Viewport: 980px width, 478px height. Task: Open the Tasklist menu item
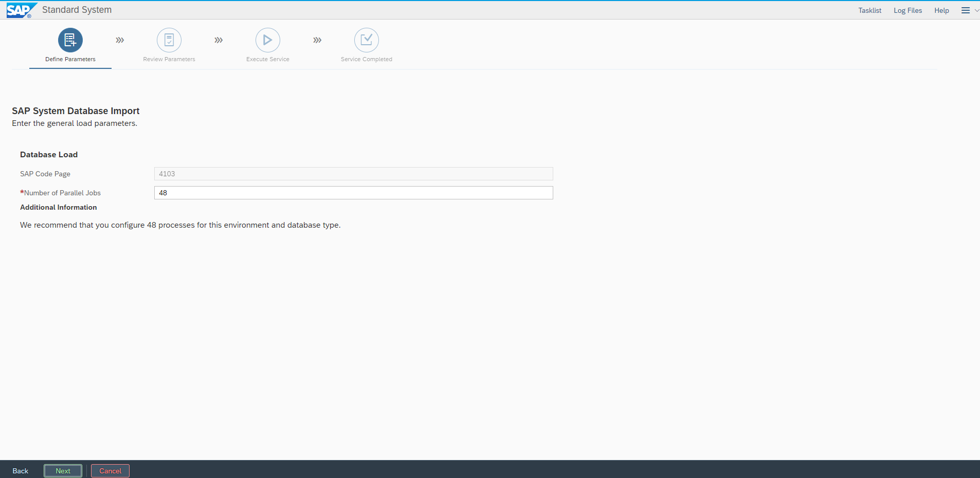[869, 10]
